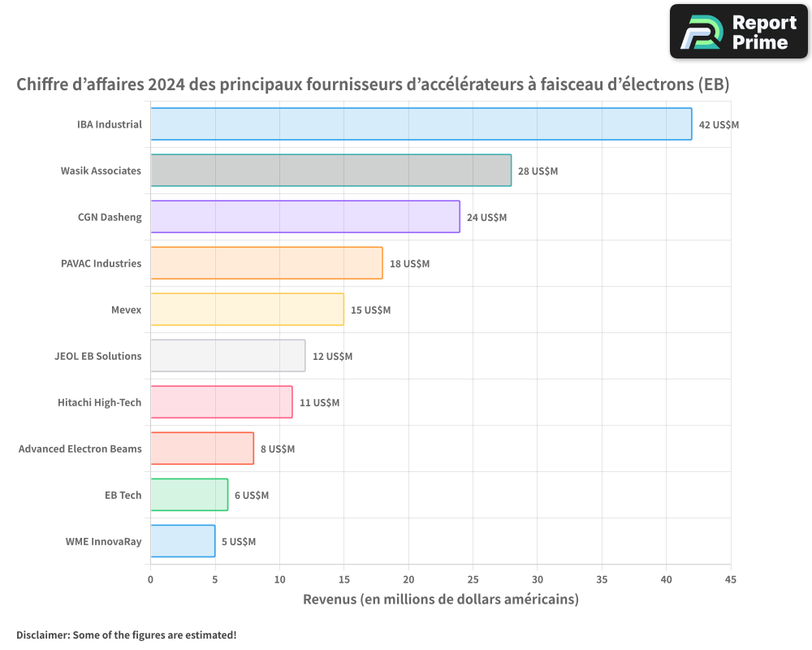Select the Advanced Electron Beams bar
Viewport: 812px width, 650px height.
point(201,448)
